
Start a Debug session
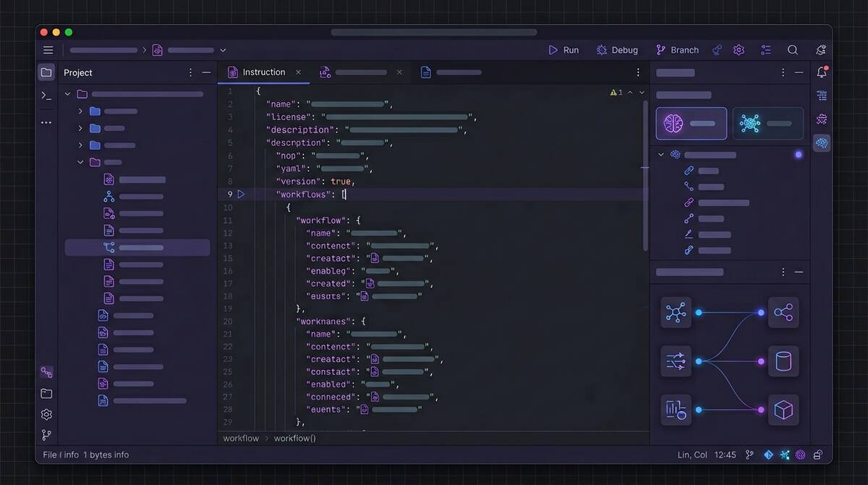point(617,49)
